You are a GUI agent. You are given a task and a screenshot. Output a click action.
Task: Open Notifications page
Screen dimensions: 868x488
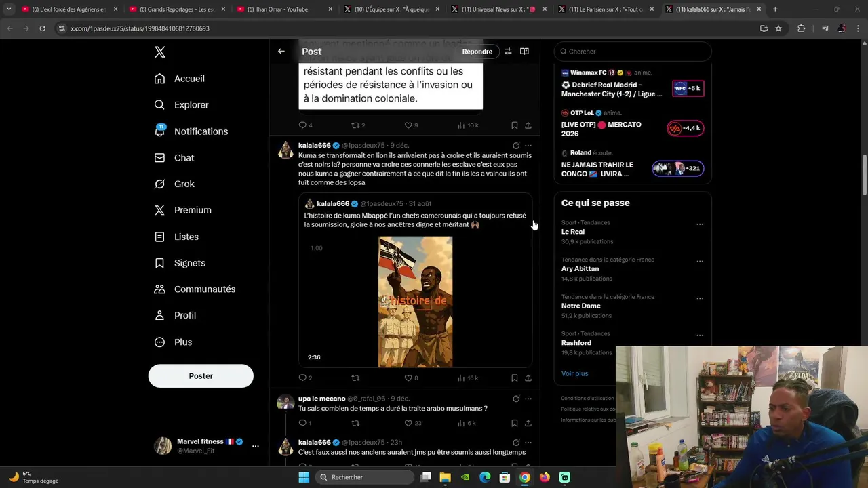pos(191,131)
